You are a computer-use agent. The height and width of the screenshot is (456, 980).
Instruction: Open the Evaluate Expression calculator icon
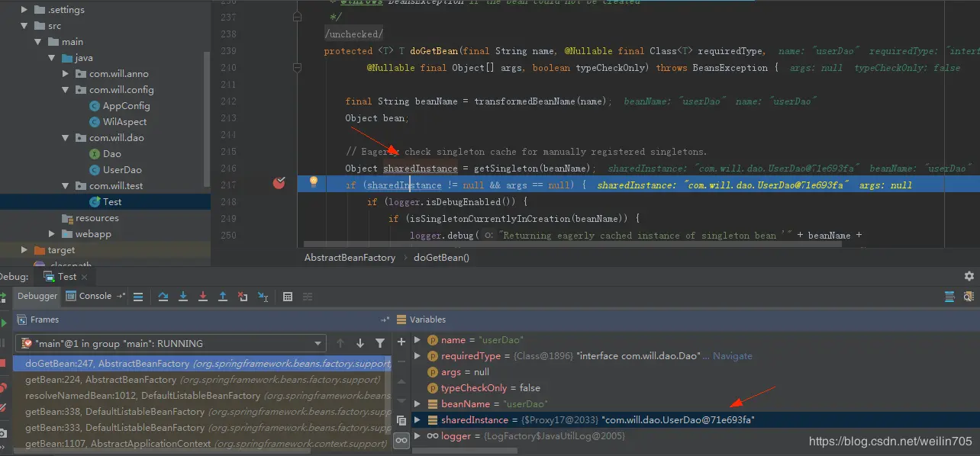tap(288, 297)
